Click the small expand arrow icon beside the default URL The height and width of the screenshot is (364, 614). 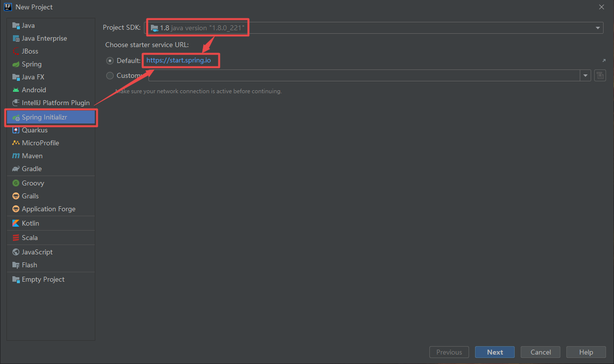[x=604, y=61]
